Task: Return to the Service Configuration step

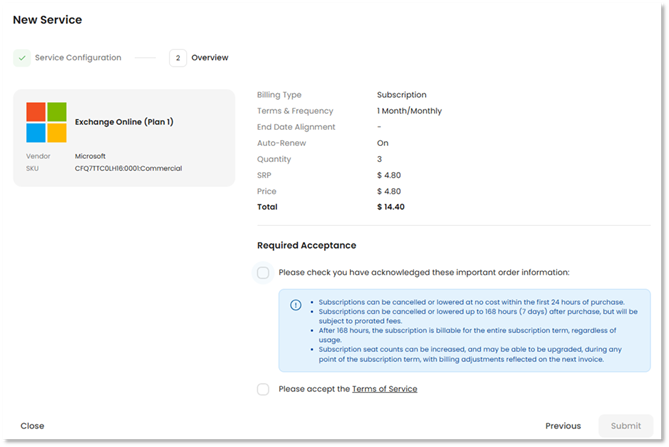Action: tap(78, 58)
